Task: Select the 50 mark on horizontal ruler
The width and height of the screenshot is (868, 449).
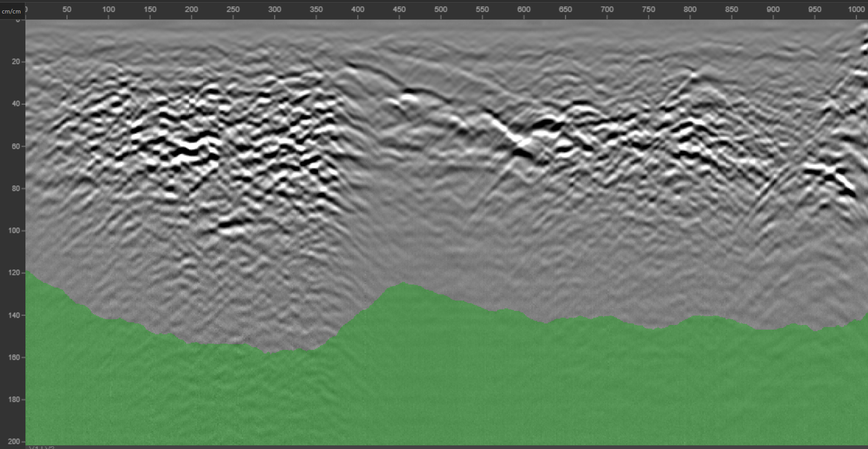Action: point(67,9)
